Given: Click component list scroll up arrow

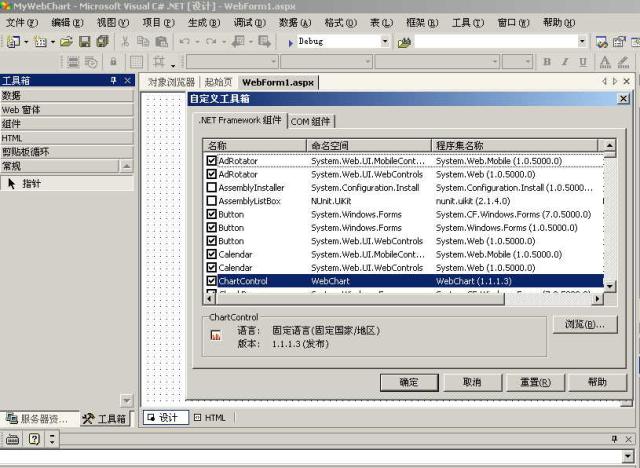Looking at the screenshot, I should [x=609, y=145].
